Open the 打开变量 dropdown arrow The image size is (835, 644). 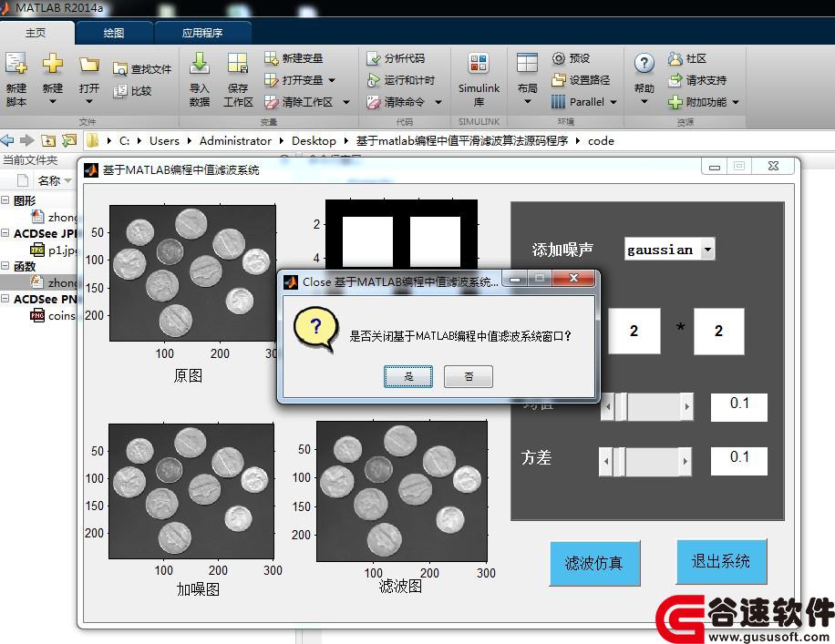pyautogui.click(x=332, y=80)
